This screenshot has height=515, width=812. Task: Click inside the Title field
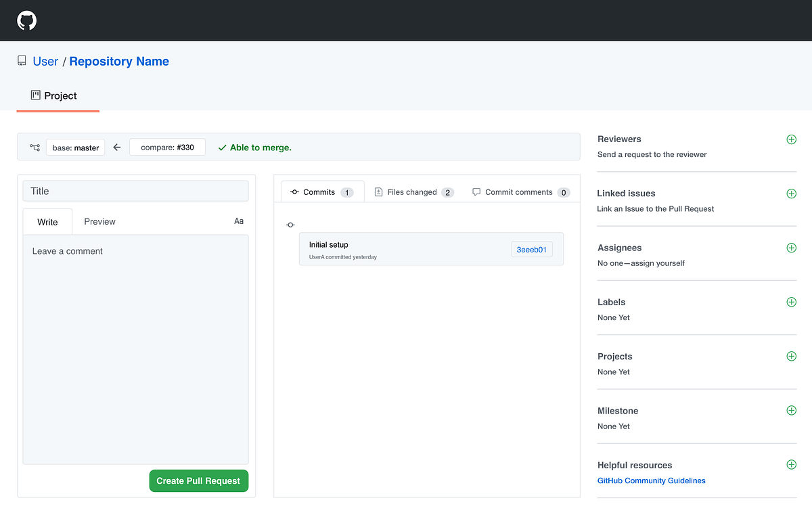(135, 191)
